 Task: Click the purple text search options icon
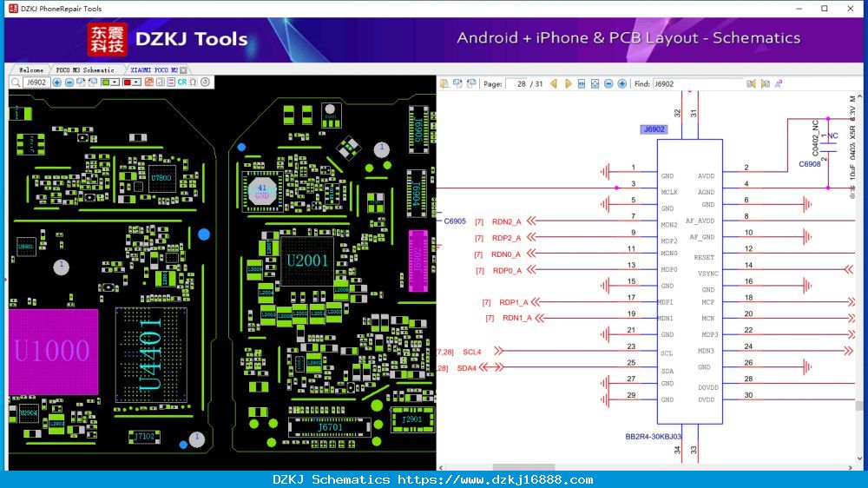click(x=779, y=83)
